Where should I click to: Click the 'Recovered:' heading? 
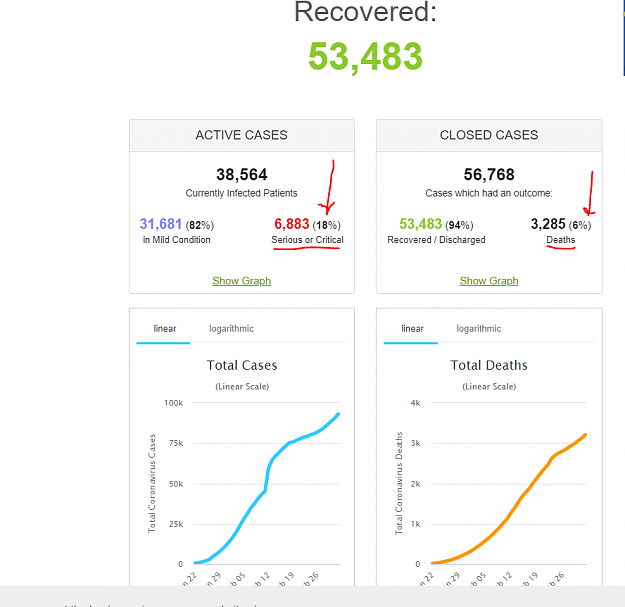[x=366, y=12]
